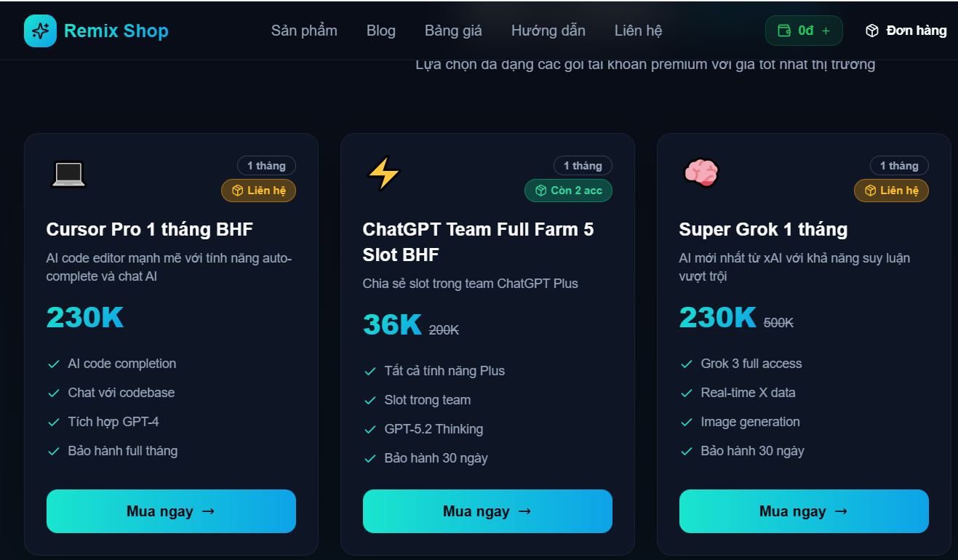Viewport: 958px width, 560px height.
Task: Click the gift icon on Super Grok's Liên hệ badge
Action: [x=871, y=190]
